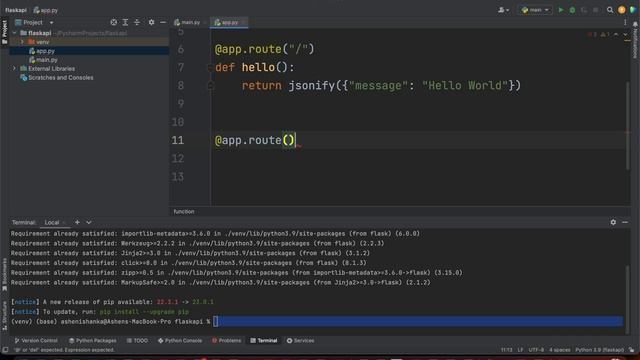Switch to the main.py editor tab
This screenshot has width=640, height=360.
pos(190,22)
